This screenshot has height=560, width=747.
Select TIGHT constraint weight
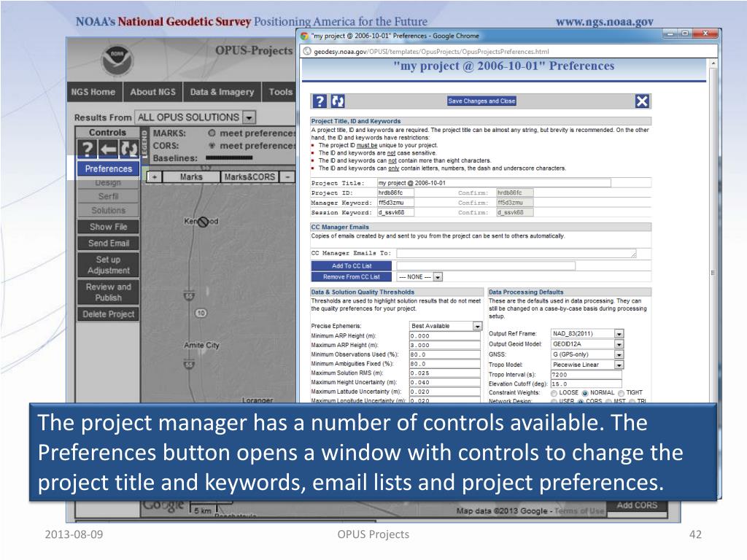coord(622,393)
